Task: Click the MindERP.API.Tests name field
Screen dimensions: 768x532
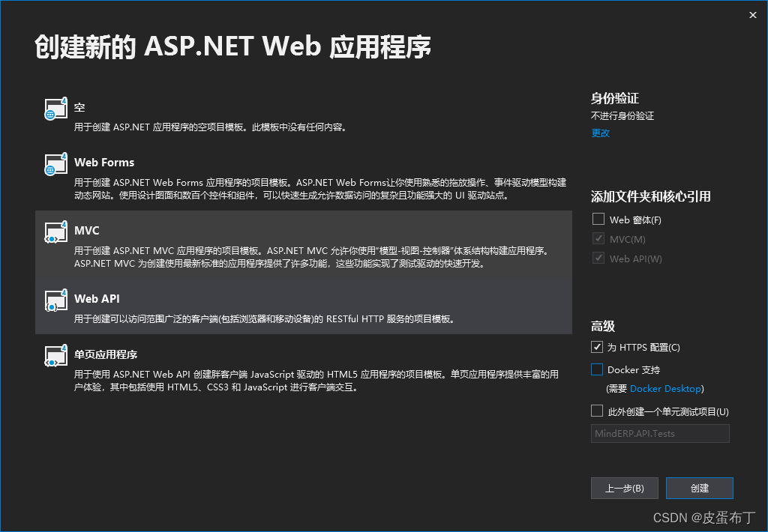Action: (x=660, y=433)
